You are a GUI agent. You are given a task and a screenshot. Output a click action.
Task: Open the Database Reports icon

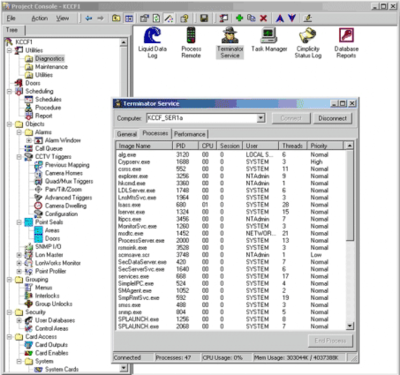pyautogui.click(x=346, y=43)
